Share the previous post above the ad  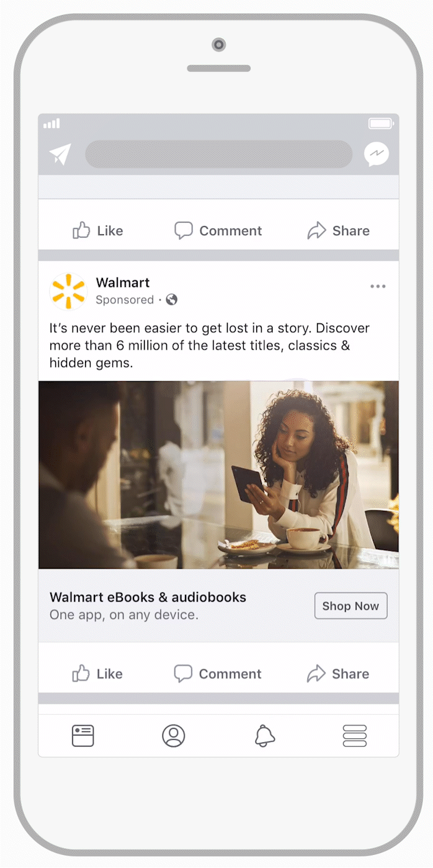[x=338, y=230]
